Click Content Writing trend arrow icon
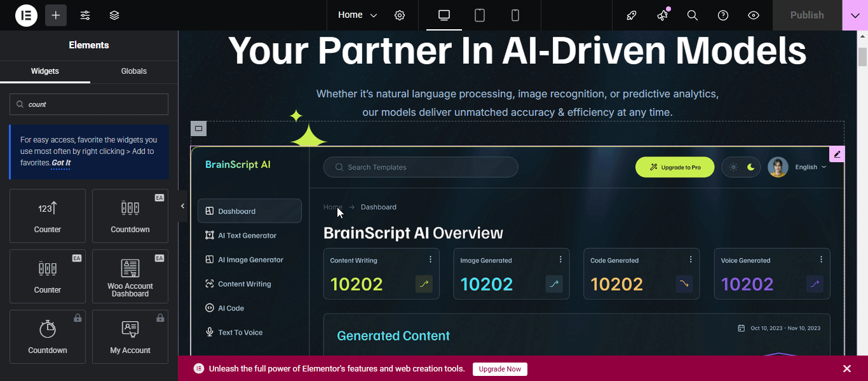The width and height of the screenshot is (868, 381). click(424, 284)
